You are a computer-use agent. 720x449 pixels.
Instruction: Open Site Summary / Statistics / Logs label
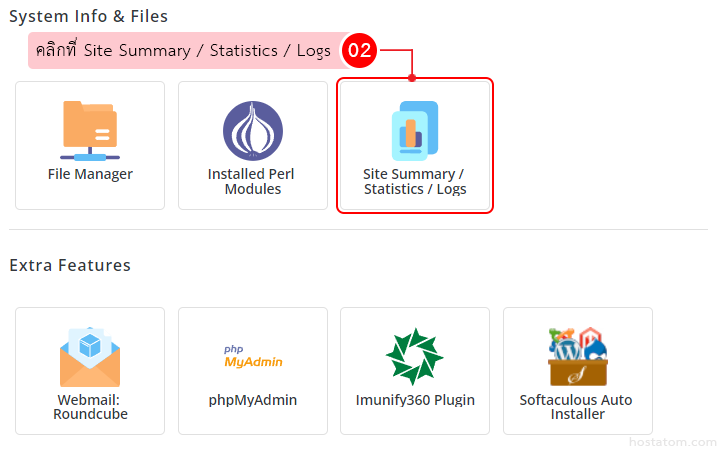tap(414, 181)
